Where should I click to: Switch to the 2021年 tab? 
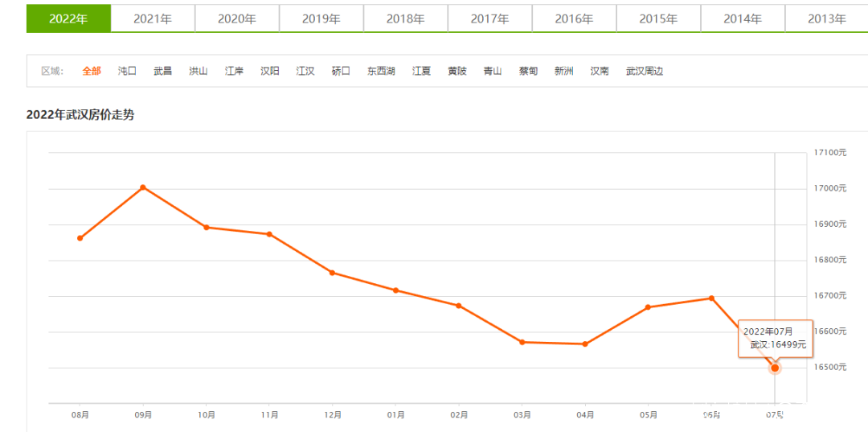(153, 19)
